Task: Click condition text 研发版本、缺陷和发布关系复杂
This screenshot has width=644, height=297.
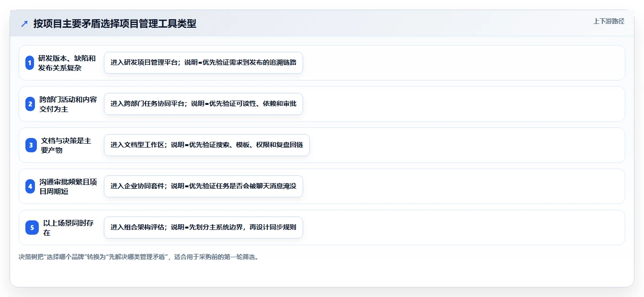Action: (x=67, y=63)
